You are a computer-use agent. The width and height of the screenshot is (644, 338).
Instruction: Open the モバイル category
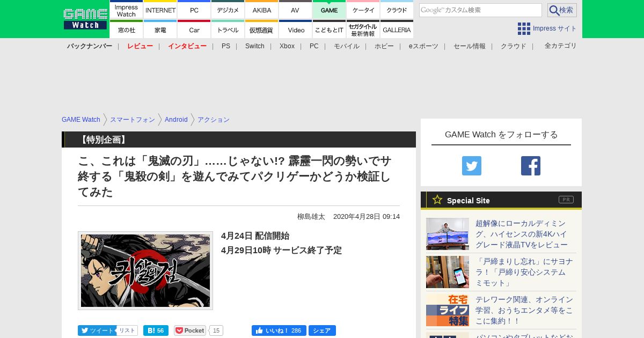(x=347, y=46)
